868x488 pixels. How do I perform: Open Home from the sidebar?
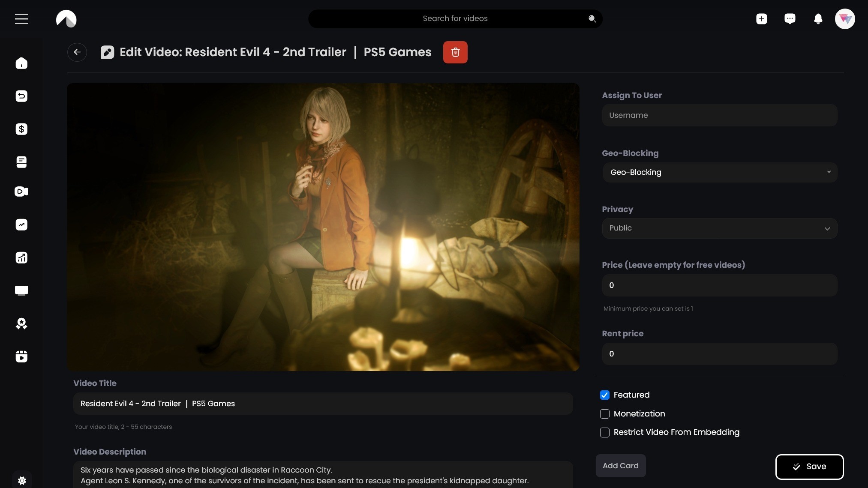[21, 63]
